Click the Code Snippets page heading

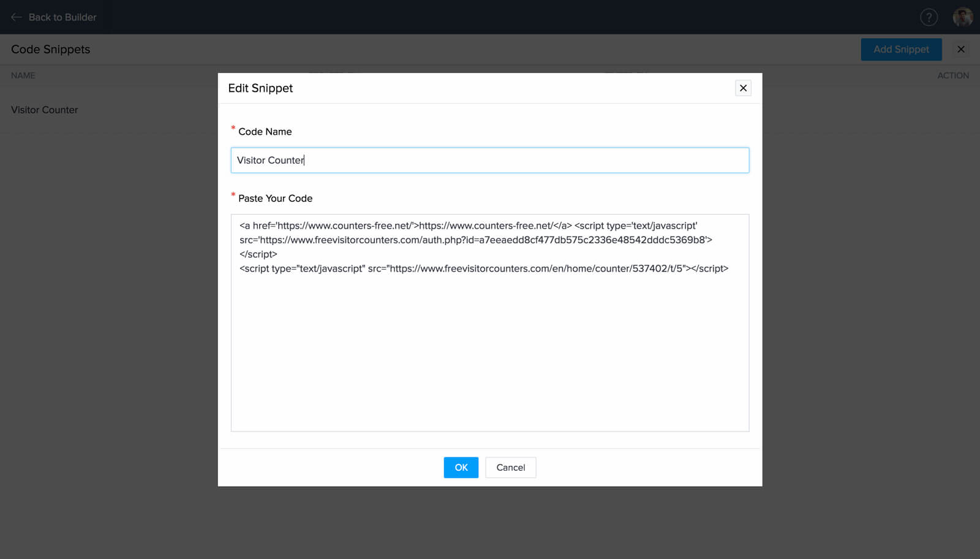click(x=51, y=50)
